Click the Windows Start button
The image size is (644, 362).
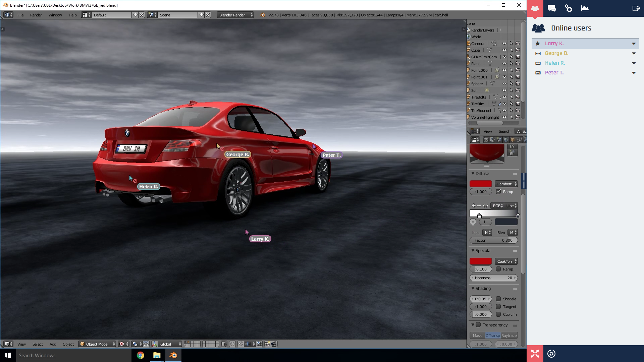pos(8,355)
